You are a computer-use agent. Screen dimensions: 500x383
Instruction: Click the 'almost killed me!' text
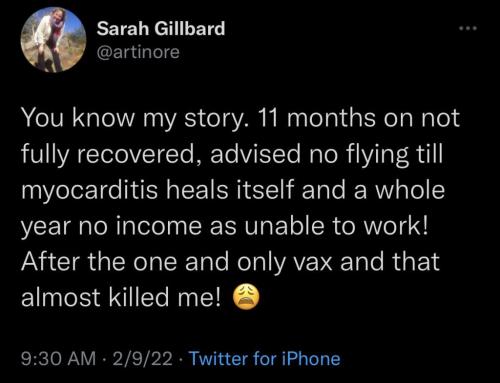pyautogui.click(x=121, y=297)
